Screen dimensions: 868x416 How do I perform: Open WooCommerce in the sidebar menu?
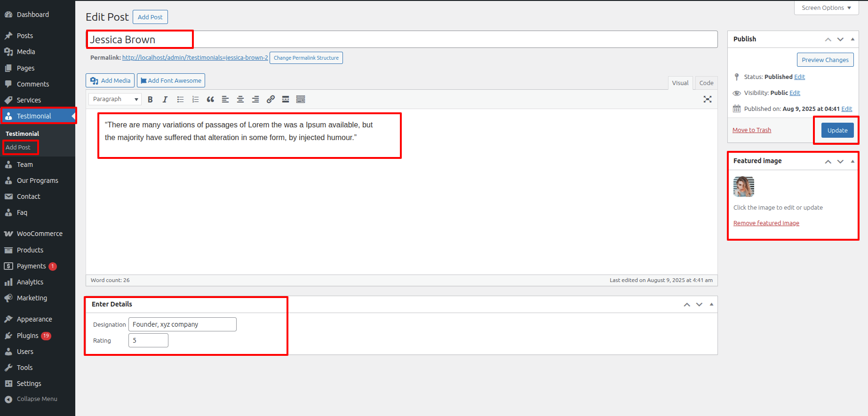point(40,234)
